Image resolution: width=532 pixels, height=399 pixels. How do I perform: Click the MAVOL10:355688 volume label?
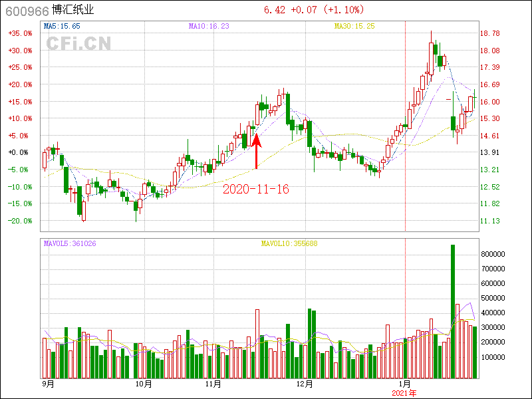tap(289, 243)
